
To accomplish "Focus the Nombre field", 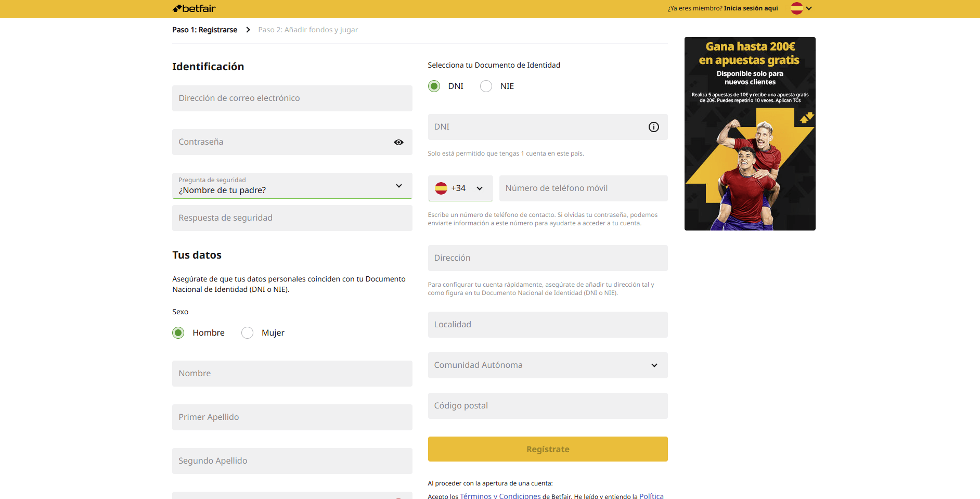I will pos(292,374).
